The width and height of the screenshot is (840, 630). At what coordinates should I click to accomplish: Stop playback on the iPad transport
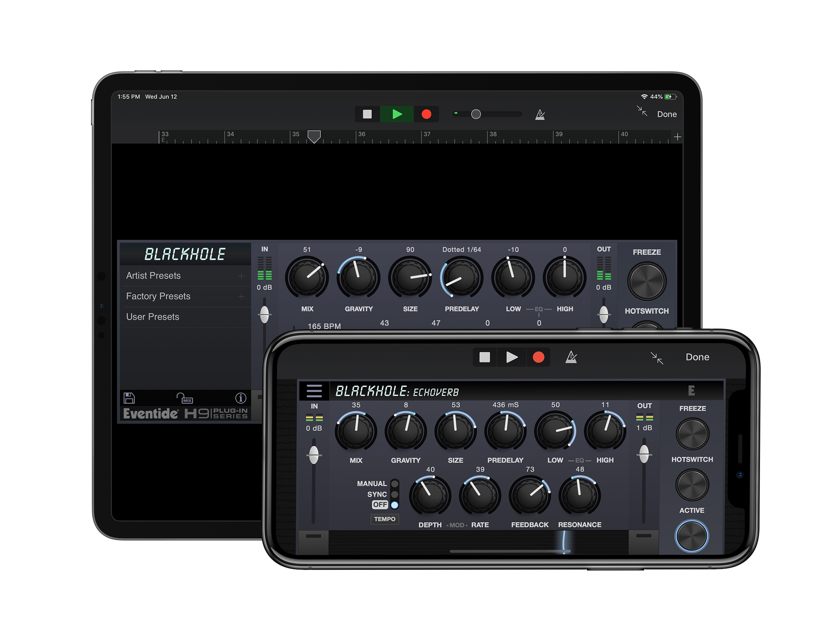(367, 114)
